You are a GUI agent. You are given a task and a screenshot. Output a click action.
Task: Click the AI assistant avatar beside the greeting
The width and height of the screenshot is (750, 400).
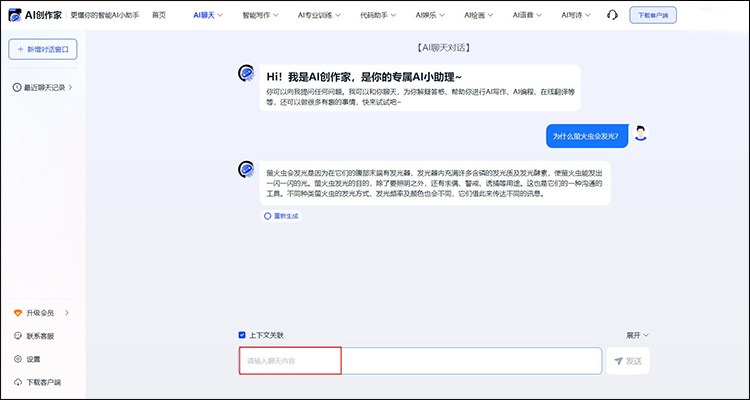245,73
